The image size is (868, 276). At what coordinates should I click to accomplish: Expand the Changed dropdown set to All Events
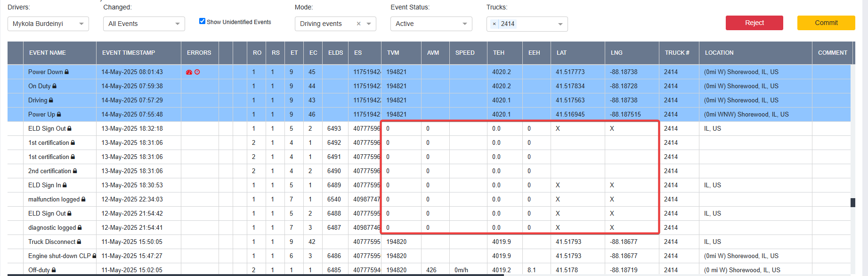[144, 24]
